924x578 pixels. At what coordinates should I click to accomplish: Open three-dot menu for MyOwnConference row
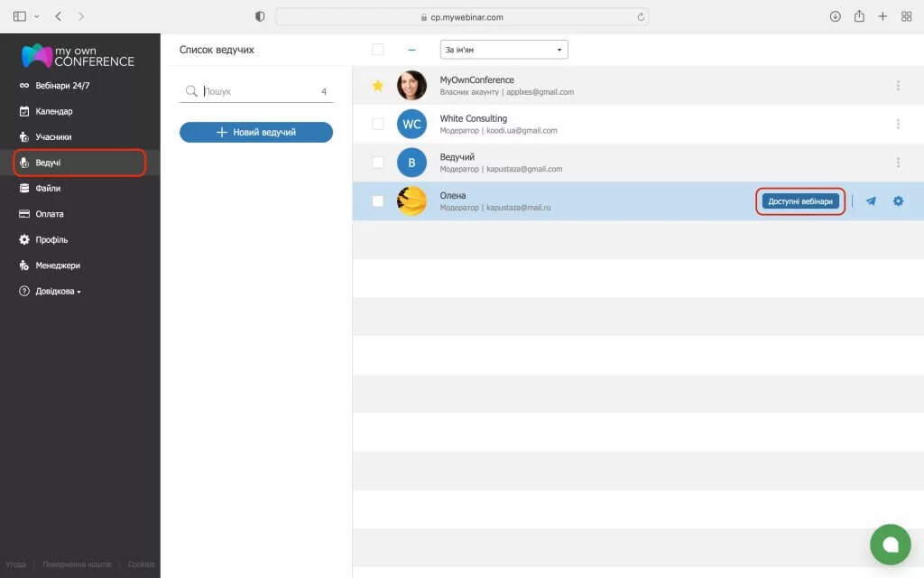coord(898,86)
